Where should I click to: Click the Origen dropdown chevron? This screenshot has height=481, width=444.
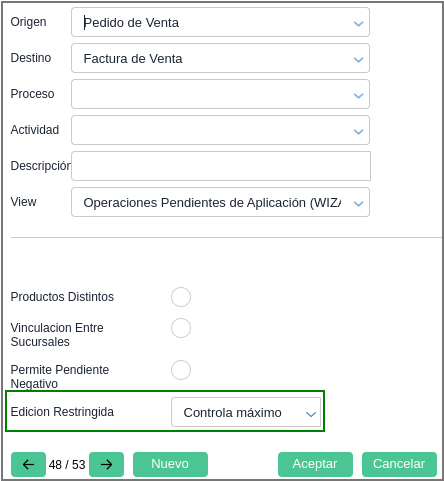[358, 24]
